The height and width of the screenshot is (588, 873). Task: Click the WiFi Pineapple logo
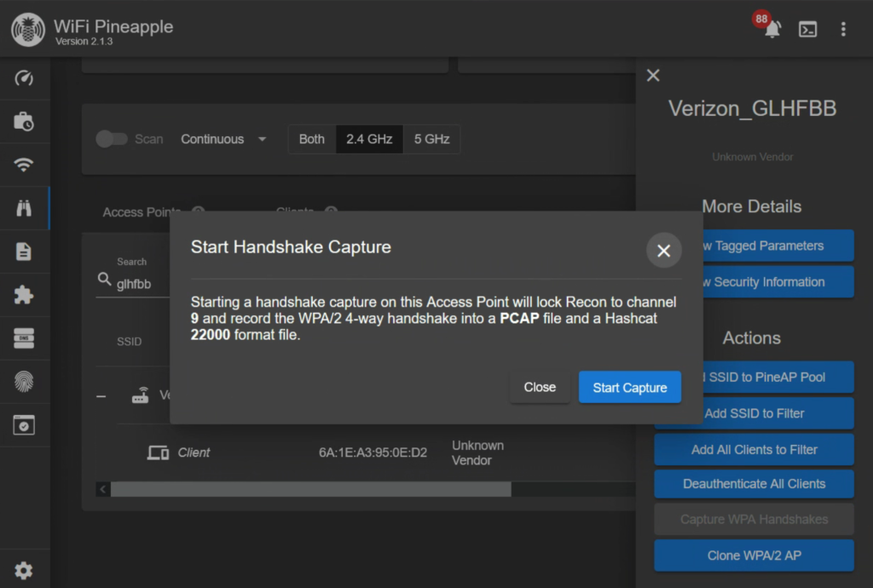pyautogui.click(x=28, y=30)
